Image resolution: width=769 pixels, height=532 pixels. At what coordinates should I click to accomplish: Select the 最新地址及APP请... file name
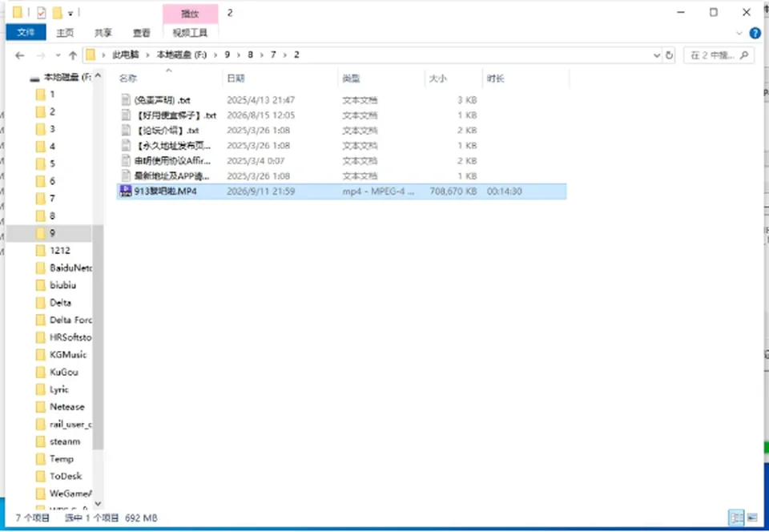[x=171, y=176]
